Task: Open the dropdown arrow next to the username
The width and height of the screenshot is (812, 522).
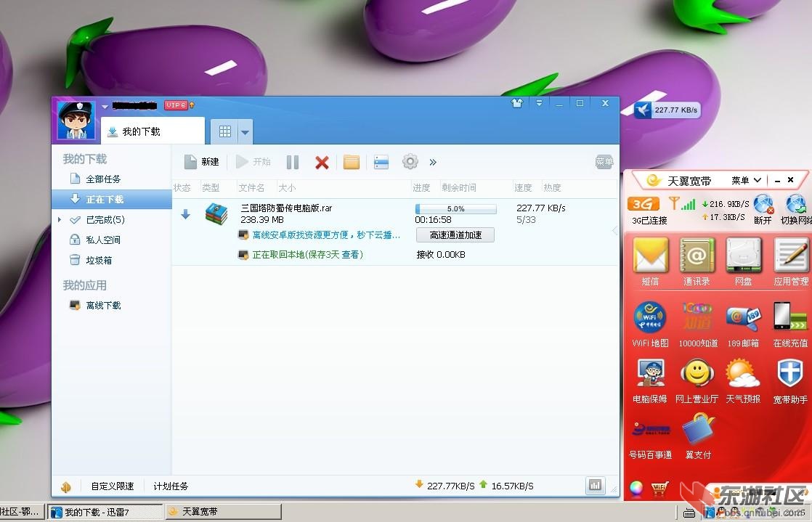Action: click(105, 107)
